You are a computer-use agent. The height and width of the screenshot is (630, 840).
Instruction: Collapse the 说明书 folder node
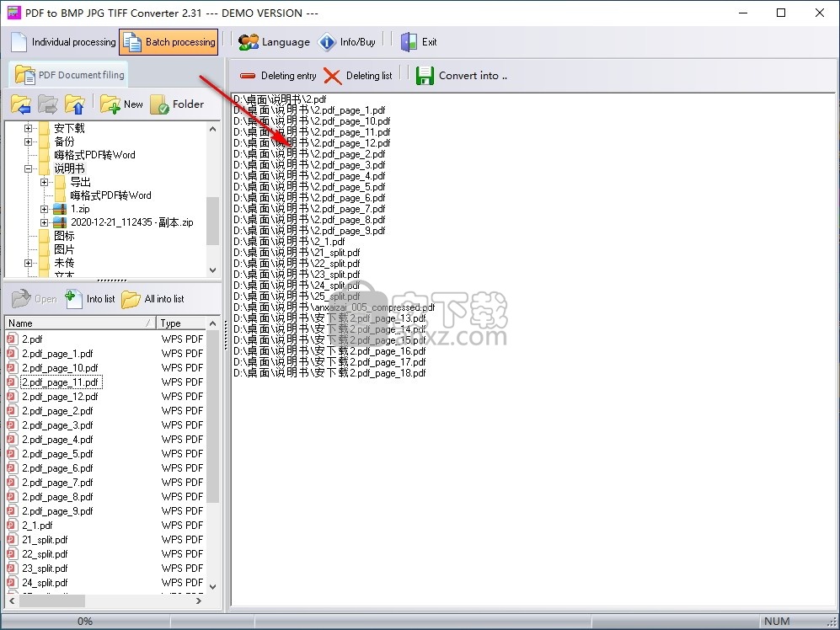[x=29, y=168]
